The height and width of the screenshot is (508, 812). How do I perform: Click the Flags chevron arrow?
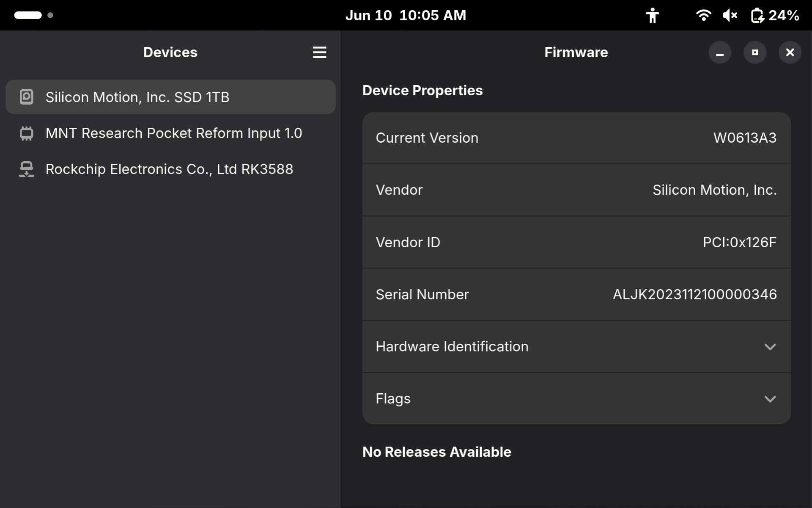pyautogui.click(x=770, y=399)
